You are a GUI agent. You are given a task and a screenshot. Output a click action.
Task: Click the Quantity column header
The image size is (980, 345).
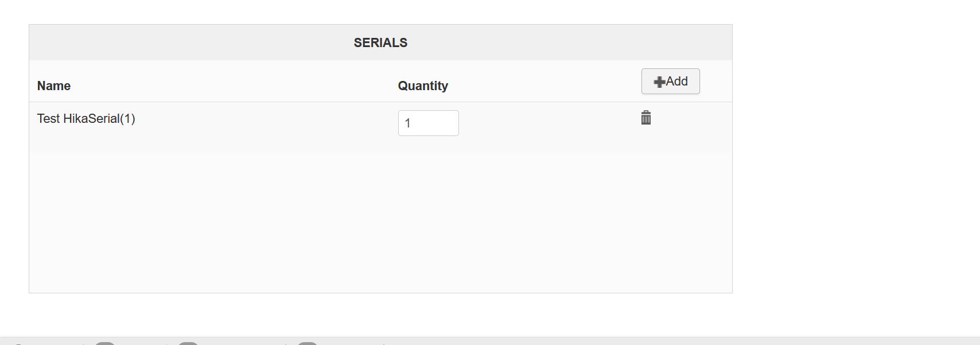[423, 86]
